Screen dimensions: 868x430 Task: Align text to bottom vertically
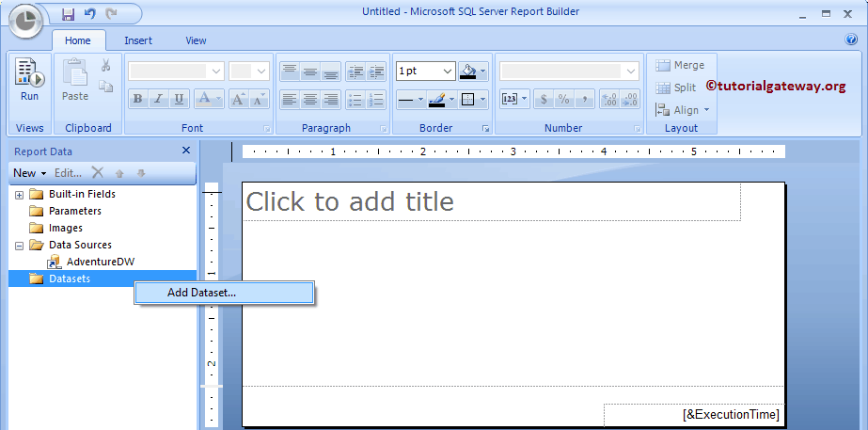pos(330,72)
